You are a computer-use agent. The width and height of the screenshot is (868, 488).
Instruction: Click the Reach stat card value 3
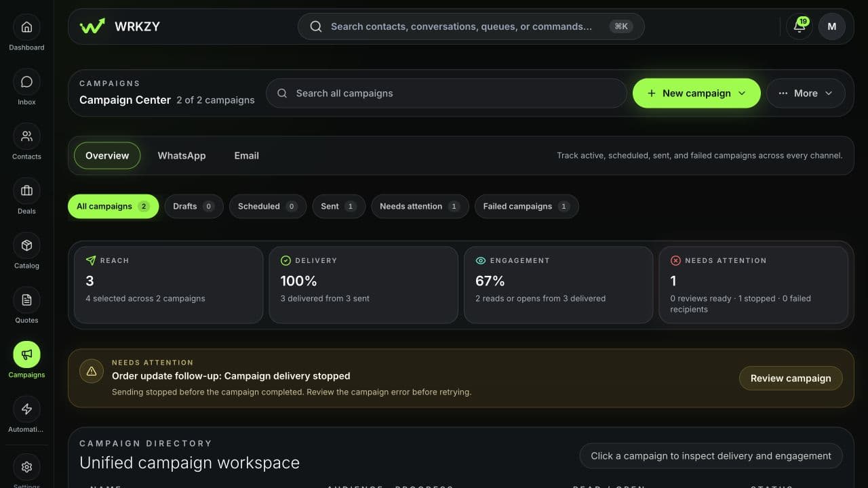(90, 281)
